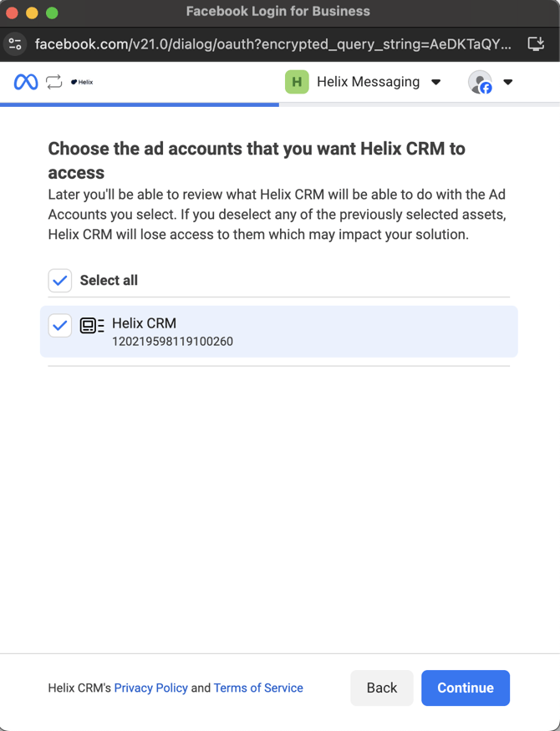This screenshot has height=731, width=560.
Task: Click the connection arrows icon
Action: point(54,82)
